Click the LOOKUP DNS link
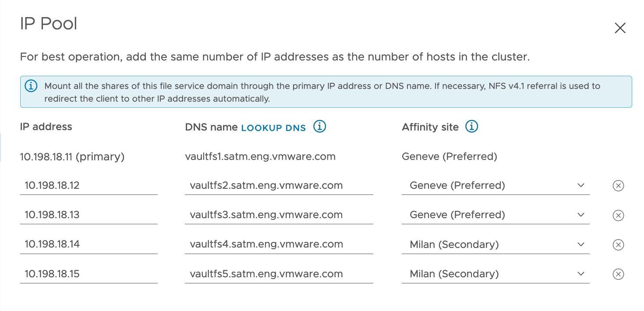Screen dimensions: 644x311 click(273, 128)
